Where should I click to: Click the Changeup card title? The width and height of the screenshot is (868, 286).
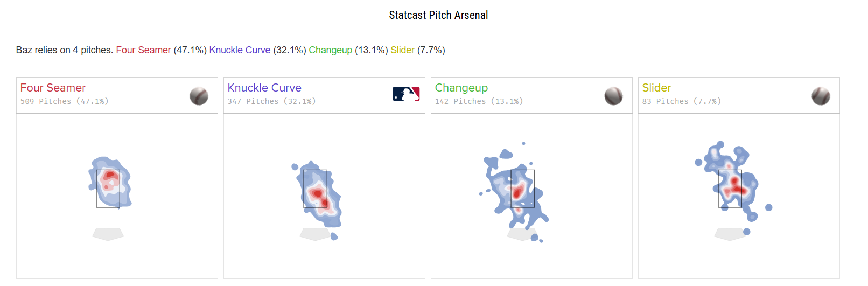click(461, 88)
